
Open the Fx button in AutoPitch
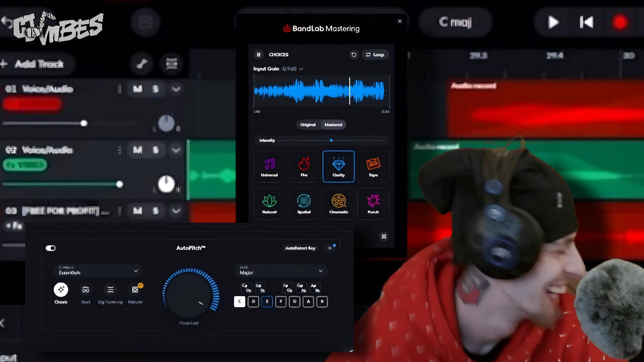click(330, 248)
